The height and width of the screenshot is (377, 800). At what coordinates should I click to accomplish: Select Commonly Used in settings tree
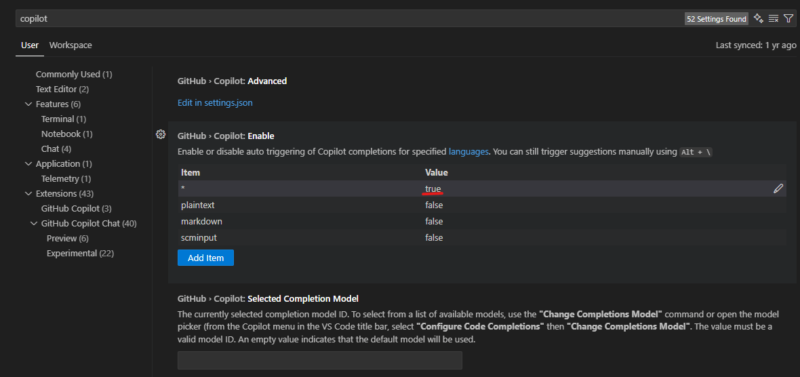(x=74, y=74)
